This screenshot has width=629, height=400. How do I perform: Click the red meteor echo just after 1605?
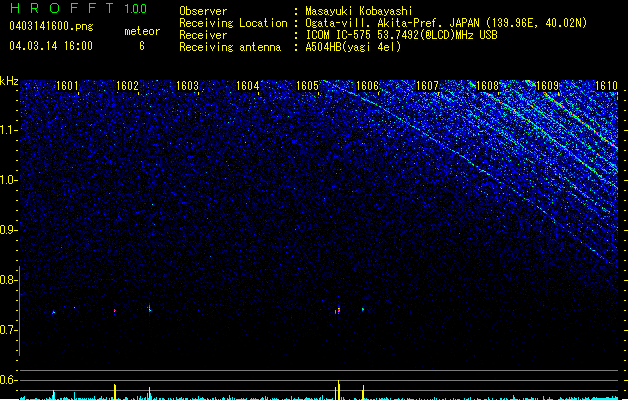pos(339,310)
